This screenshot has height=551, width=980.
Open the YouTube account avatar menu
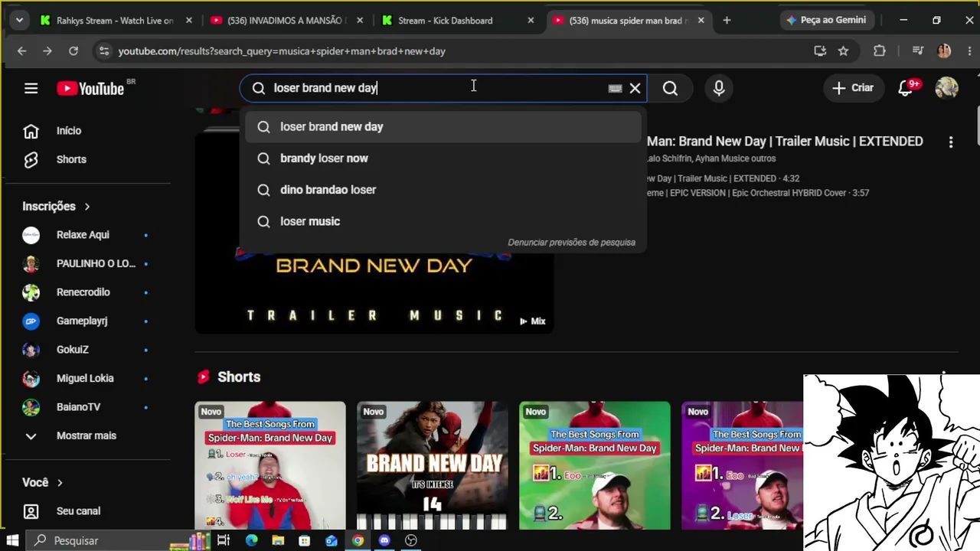[x=946, y=88]
